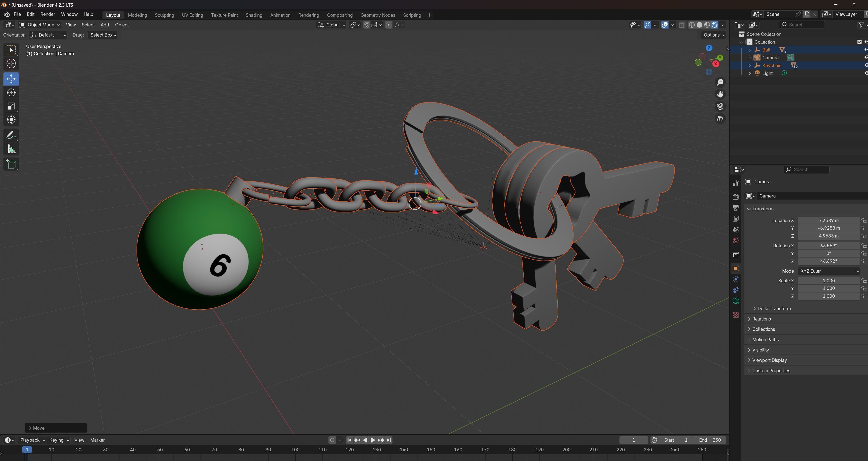Switch perspective/orthographic grid icon
868x461 pixels.
tap(720, 119)
